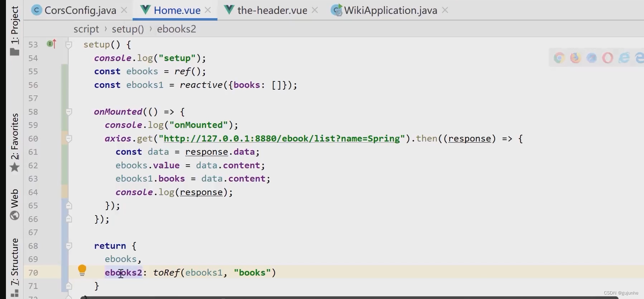Image resolution: width=644 pixels, height=299 pixels.
Task: Click the setup() breadcrumb item
Action: pos(128,29)
